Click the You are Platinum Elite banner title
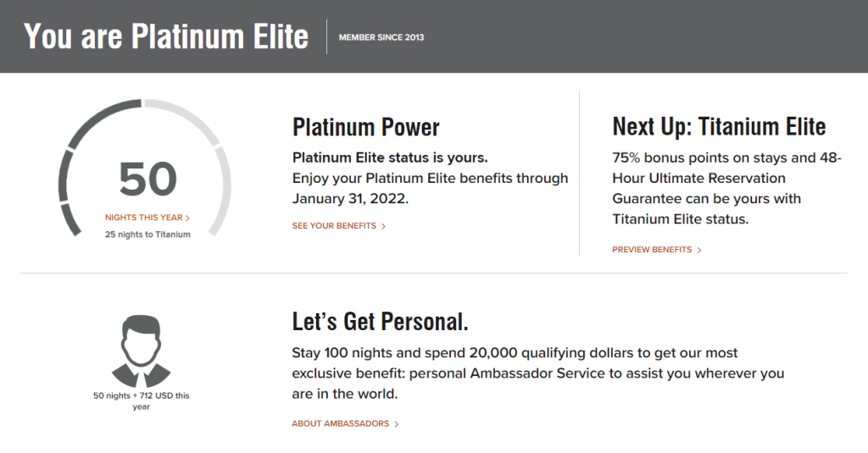The width and height of the screenshot is (868, 453). pos(166,36)
